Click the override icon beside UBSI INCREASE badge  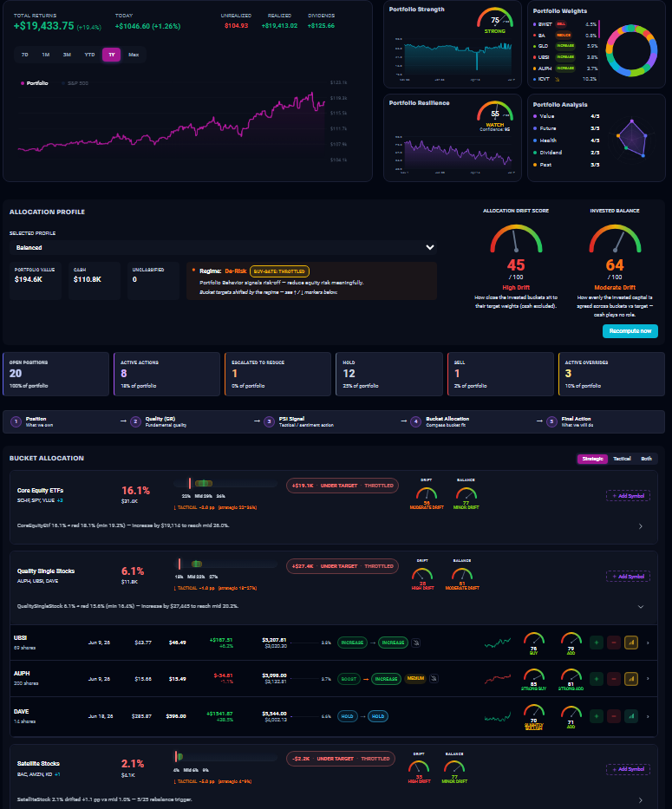(416, 643)
